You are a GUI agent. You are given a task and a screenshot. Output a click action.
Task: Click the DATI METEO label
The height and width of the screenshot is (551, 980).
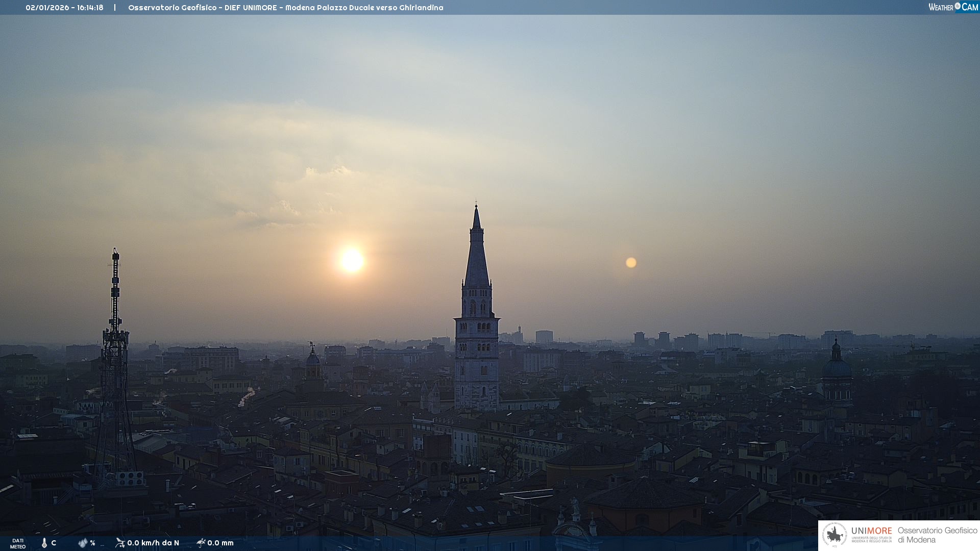click(x=18, y=543)
